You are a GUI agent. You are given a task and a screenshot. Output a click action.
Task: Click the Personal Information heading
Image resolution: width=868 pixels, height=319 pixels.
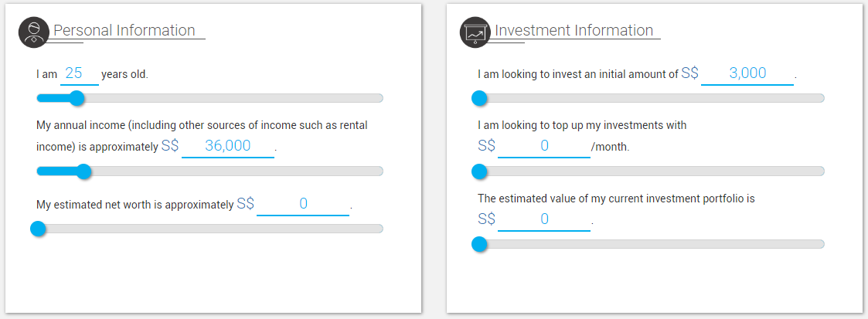point(124,31)
